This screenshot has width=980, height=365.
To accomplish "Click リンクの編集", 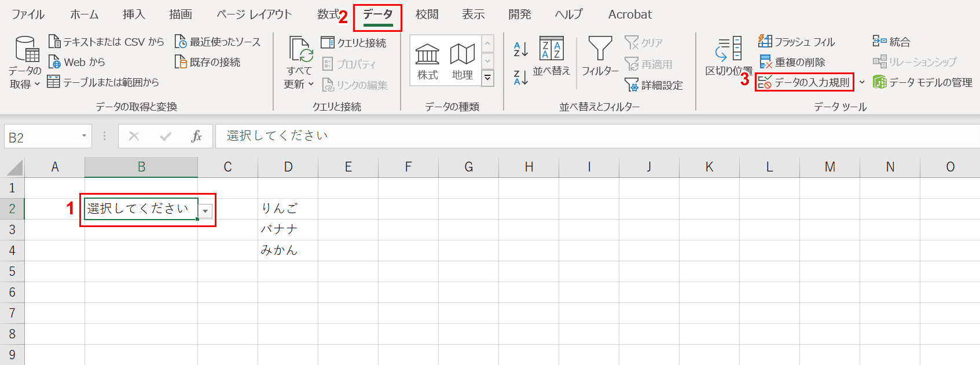I will pyautogui.click(x=355, y=85).
